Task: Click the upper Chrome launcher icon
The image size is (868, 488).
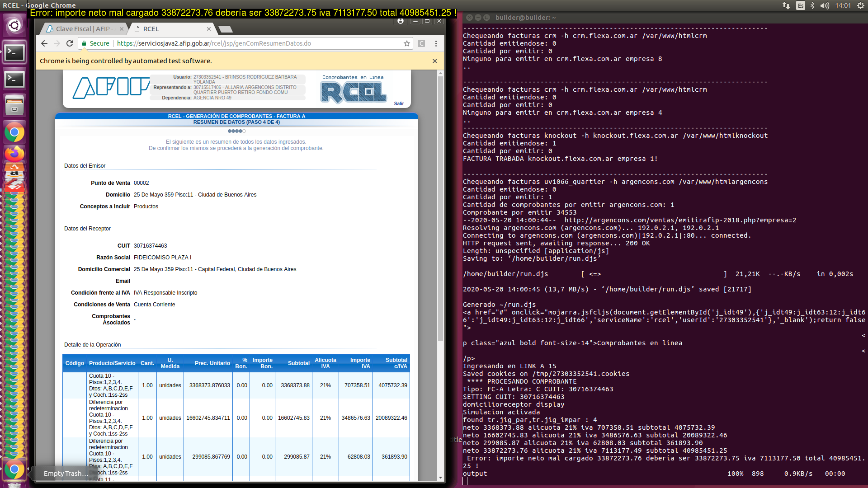Action: click(x=14, y=132)
